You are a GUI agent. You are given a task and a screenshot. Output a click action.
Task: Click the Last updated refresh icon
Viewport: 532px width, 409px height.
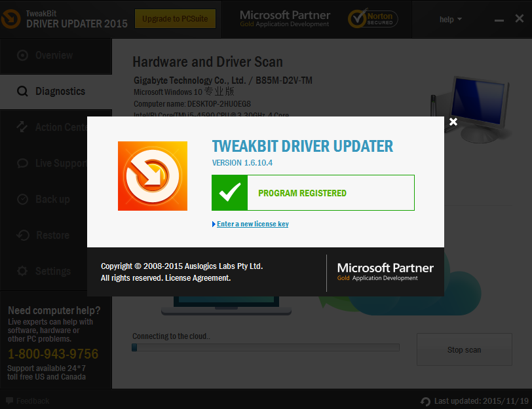pos(425,401)
